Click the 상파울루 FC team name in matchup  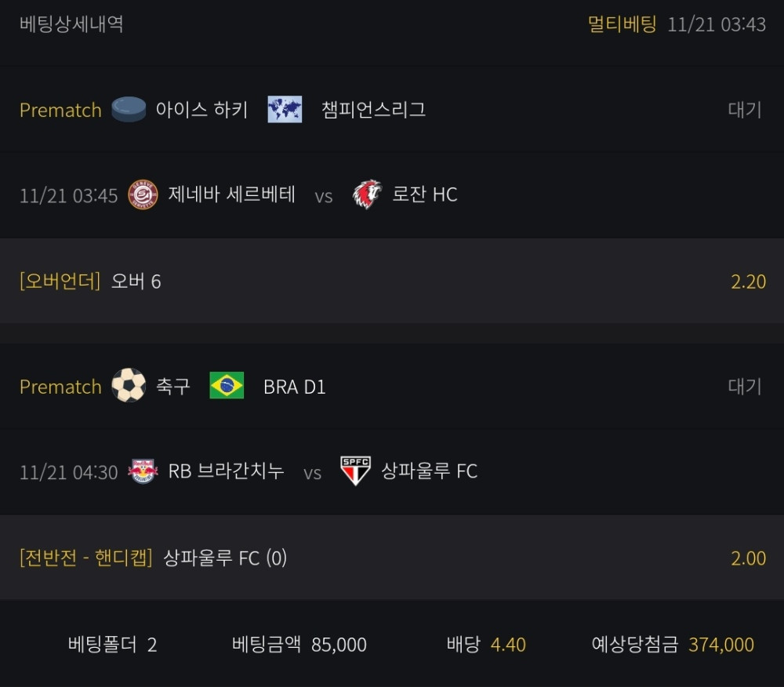tap(429, 471)
